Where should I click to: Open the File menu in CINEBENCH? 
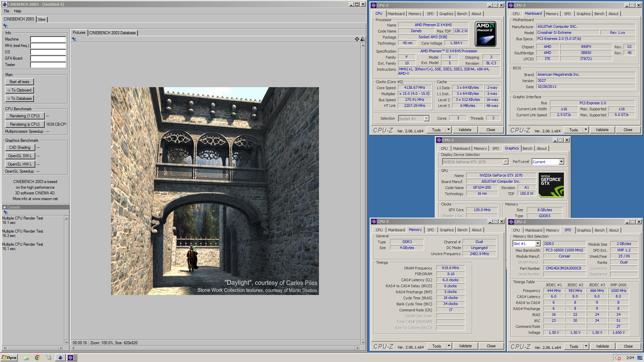click(7, 11)
